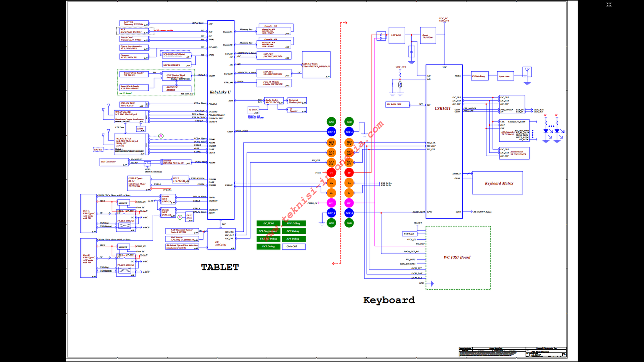Select the SAR Proximity Sensor block
This screenshot has height=362, width=644.
click(x=182, y=232)
